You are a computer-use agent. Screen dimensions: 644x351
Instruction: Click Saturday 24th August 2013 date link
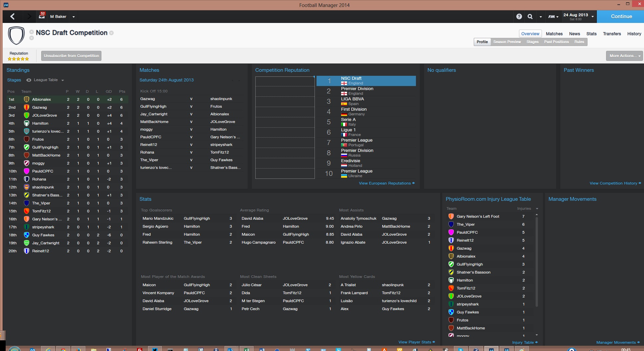(167, 80)
